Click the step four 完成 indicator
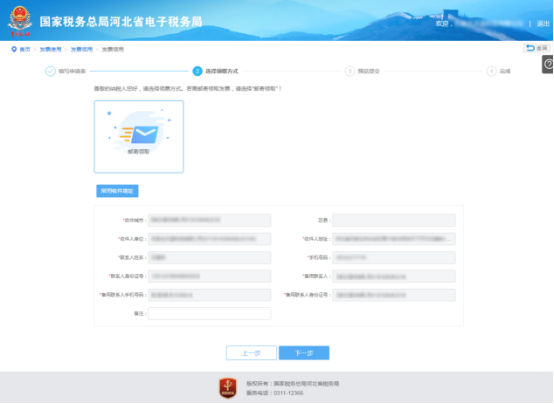554x404 pixels. pos(499,71)
